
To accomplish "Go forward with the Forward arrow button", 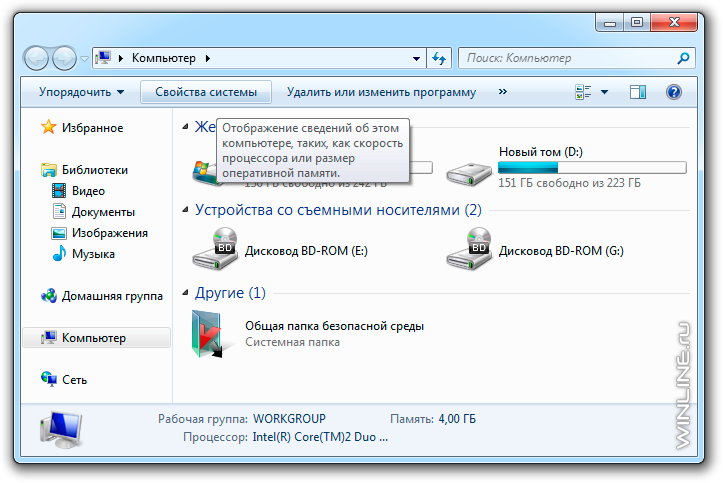I will (64, 59).
